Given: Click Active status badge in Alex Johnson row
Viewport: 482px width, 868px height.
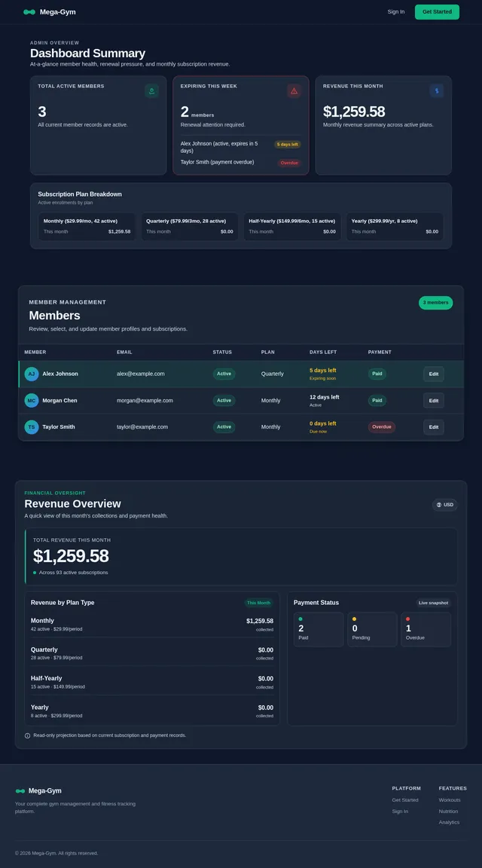Looking at the screenshot, I should 224,374.
